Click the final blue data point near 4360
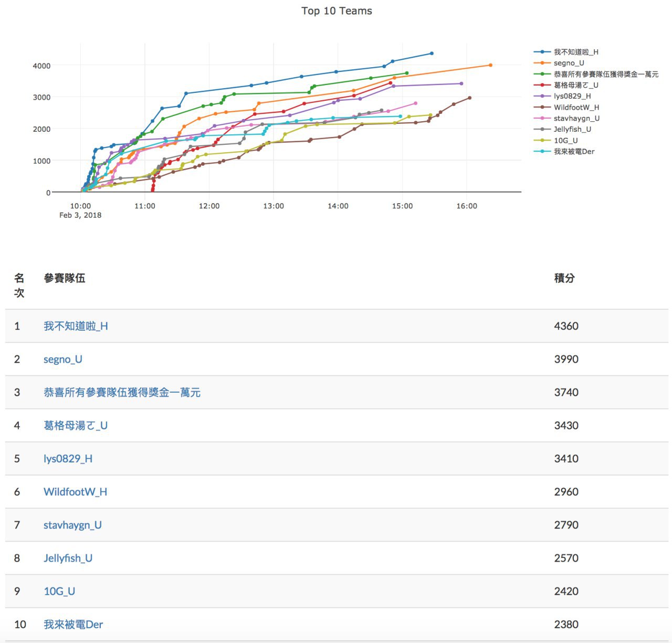This screenshot has height=643, width=672. [x=432, y=53]
